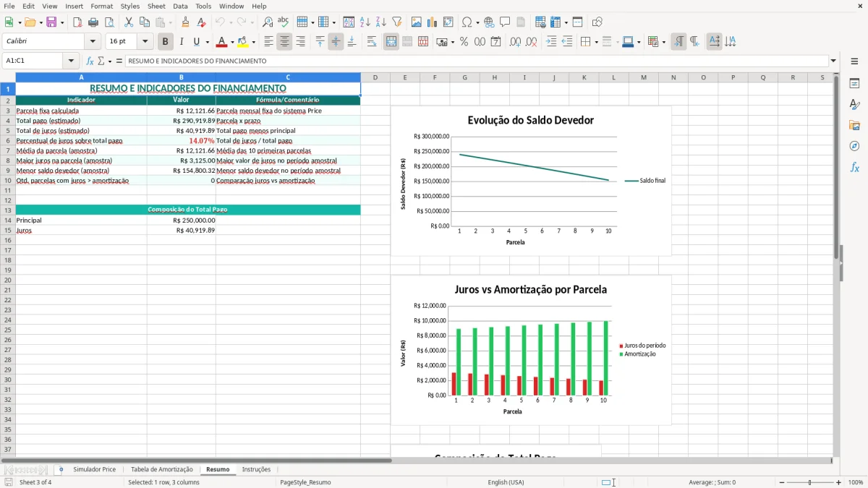Open the Insert menu
Screen dimensions: 868x488
(x=74, y=6)
